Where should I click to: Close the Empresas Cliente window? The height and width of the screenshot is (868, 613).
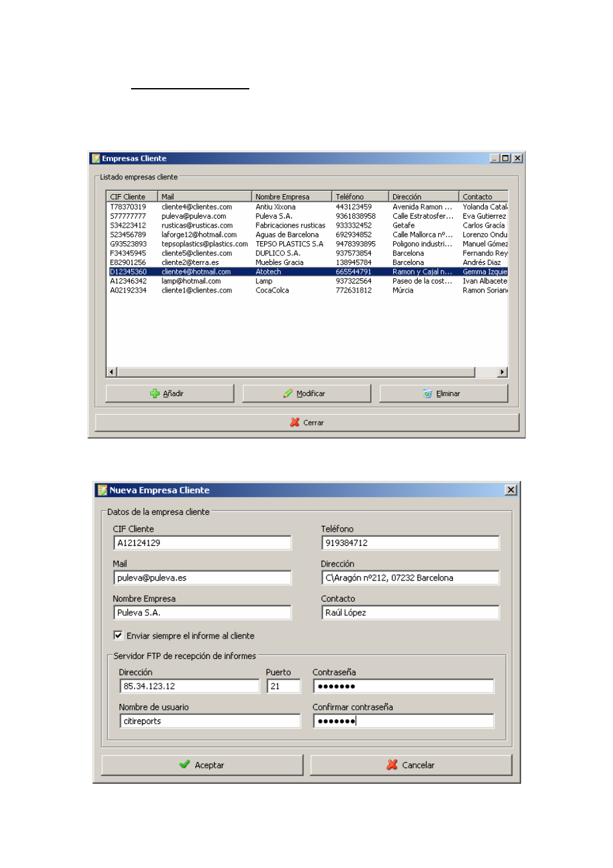(518, 158)
